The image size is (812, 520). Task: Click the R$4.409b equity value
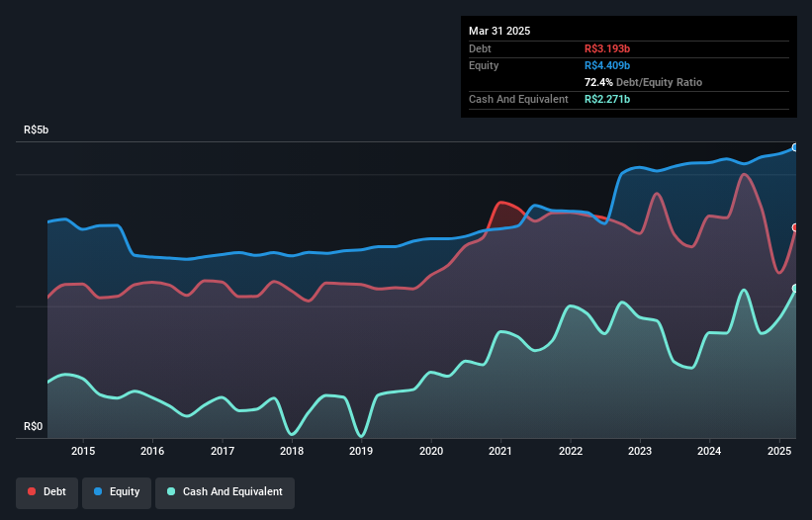[x=607, y=65]
